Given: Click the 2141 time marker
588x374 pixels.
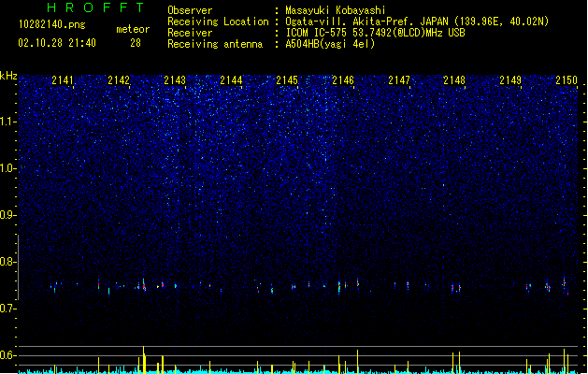Looking at the screenshot, I should (63, 80).
